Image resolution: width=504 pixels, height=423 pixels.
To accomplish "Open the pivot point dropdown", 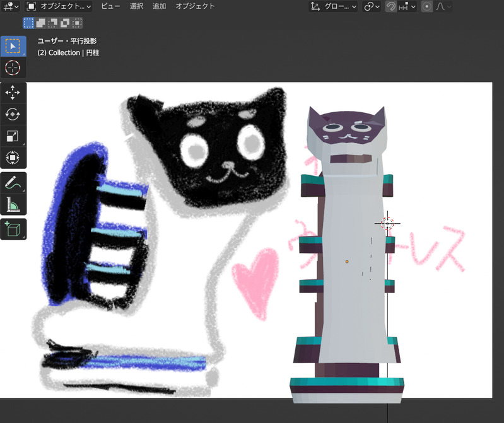I will pos(372,6).
